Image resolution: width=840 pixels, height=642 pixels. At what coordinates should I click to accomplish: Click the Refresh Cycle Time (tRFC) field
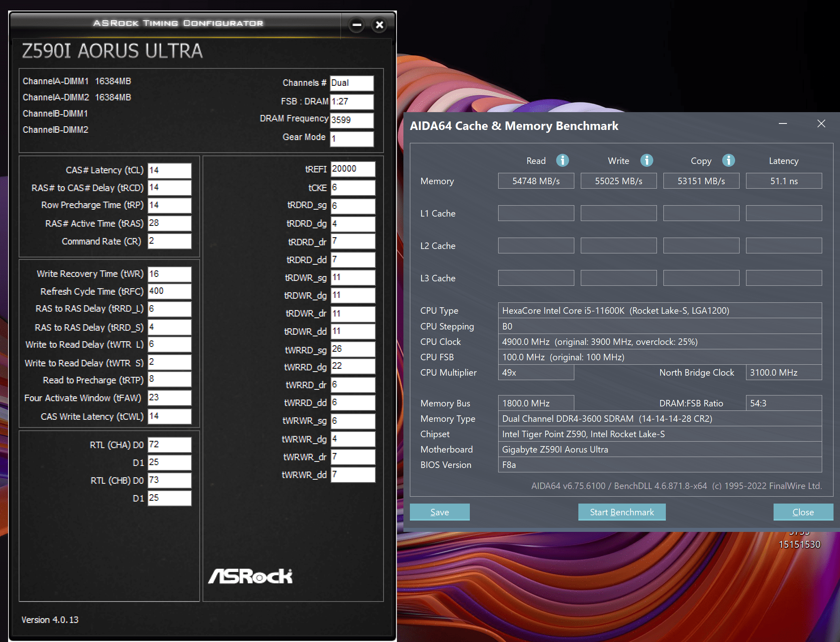click(x=169, y=291)
